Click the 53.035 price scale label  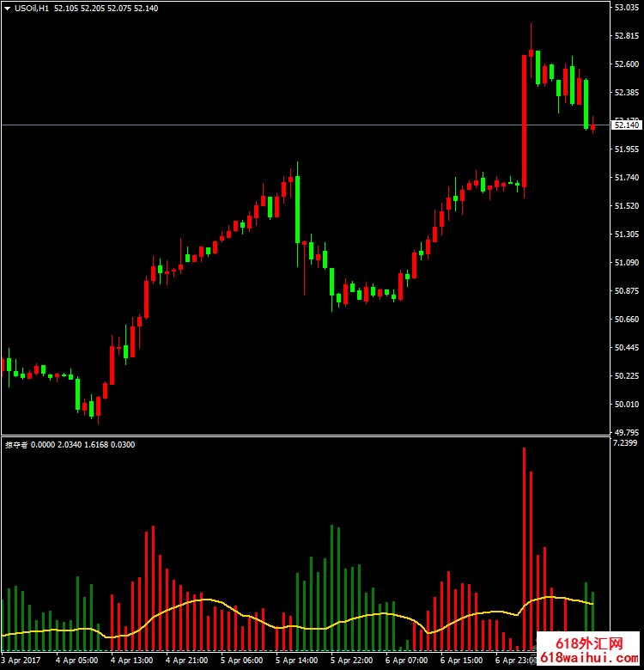[x=626, y=8]
